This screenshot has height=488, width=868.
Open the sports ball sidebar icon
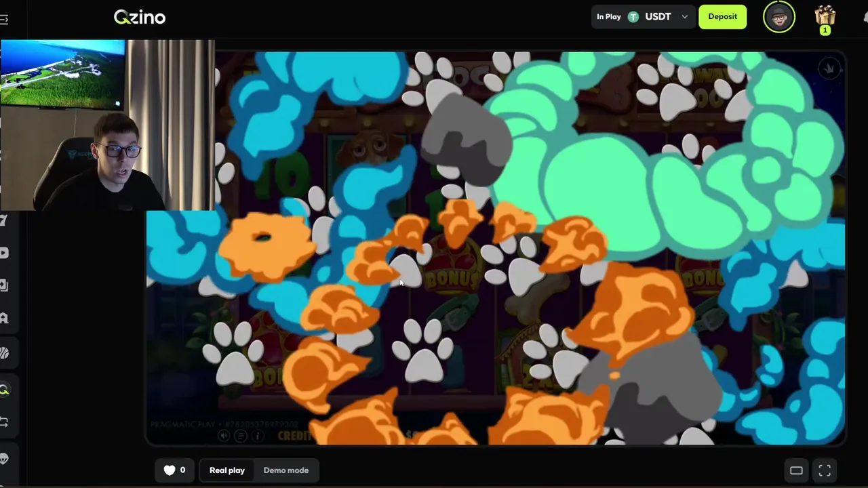[x=4, y=352]
